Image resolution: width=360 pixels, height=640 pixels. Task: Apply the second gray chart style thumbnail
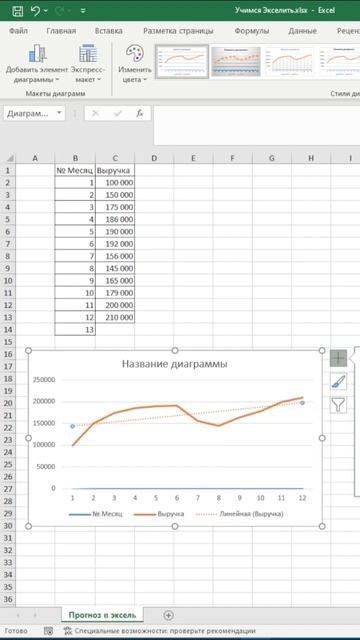[x=236, y=61]
